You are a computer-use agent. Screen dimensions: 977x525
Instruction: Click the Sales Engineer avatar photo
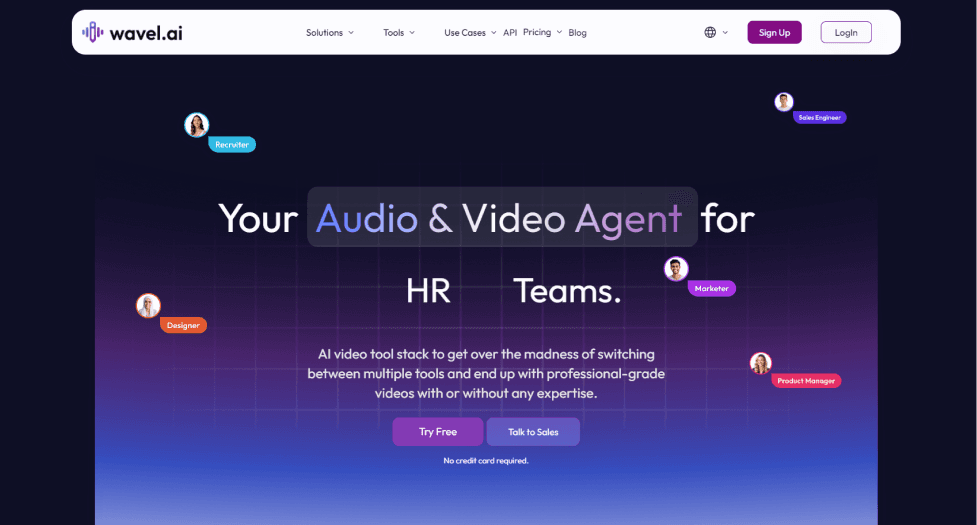pyautogui.click(x=783, y=102)
